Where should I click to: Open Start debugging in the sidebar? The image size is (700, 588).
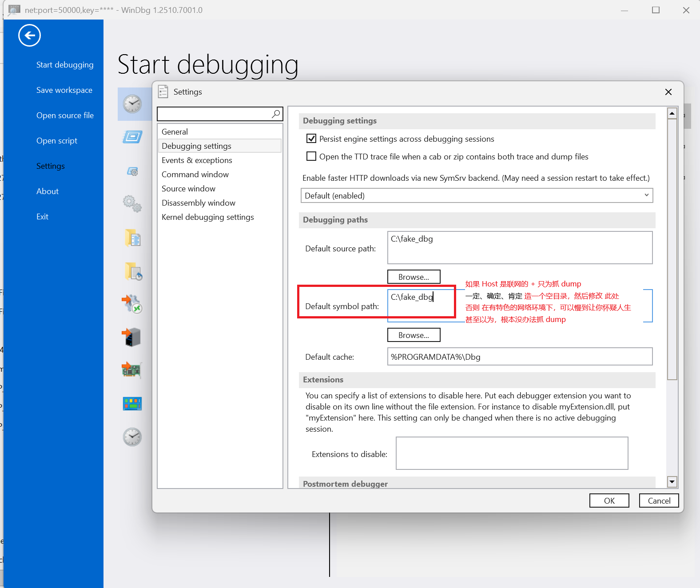(x=65, y=65)
